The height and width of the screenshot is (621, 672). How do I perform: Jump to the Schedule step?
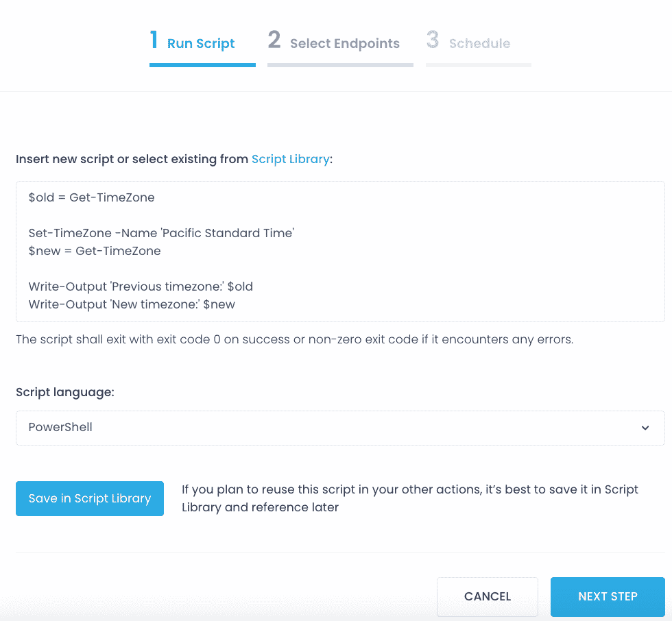(x=479, y=44)
